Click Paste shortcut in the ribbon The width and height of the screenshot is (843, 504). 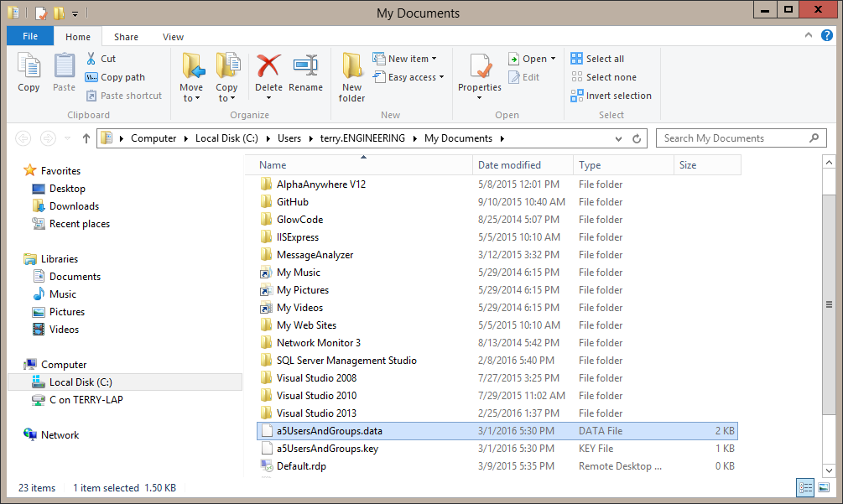click(x=123, y=96)
